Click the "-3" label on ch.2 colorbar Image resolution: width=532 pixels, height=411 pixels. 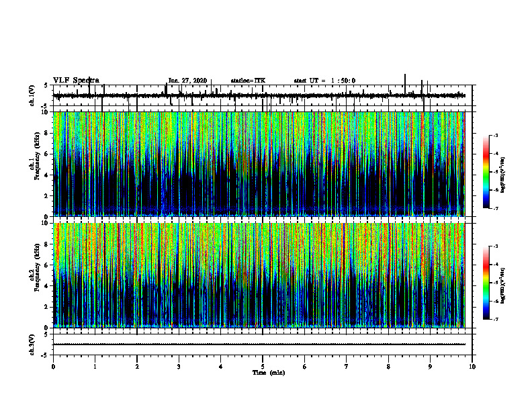pos(496,246)
